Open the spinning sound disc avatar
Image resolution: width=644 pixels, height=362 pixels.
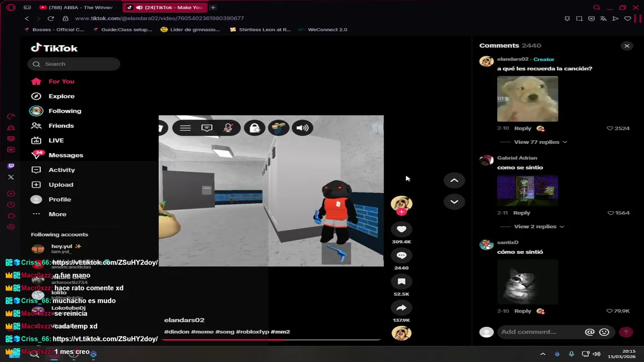pos(401,333)
